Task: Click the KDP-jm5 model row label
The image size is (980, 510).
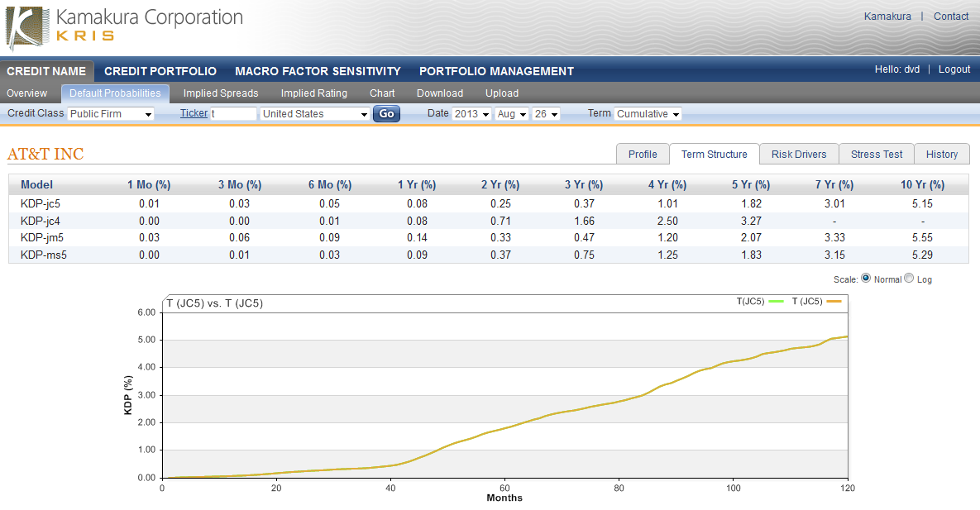Action: 42,237
